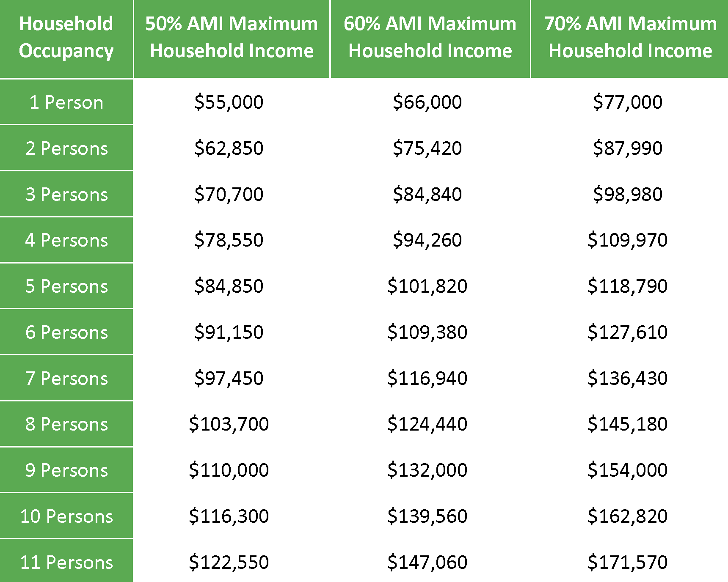The height and width of the screenshot is (582, 728).
Task: Select the 70% AMI Maximum Household Income header
Action: point(630,38)
